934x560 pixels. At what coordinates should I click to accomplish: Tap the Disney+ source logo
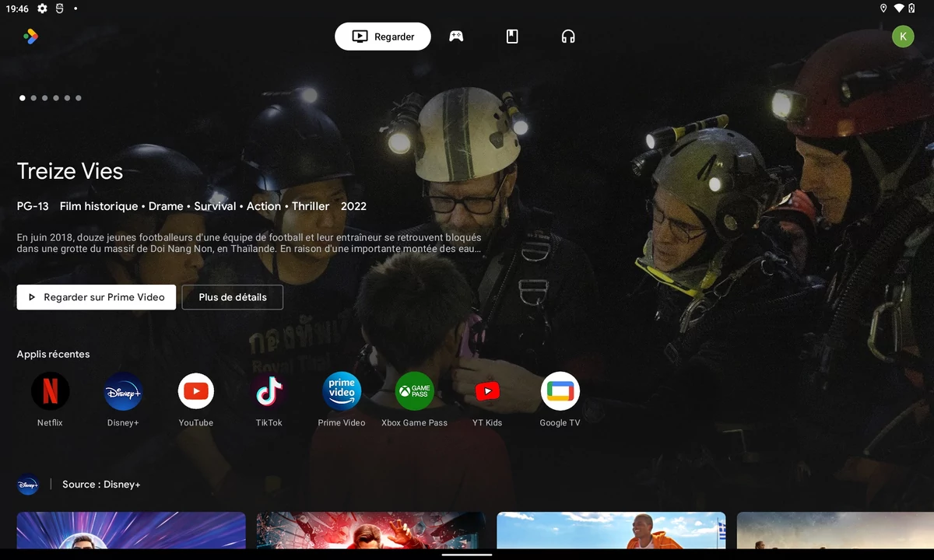[x=28, y=485]
